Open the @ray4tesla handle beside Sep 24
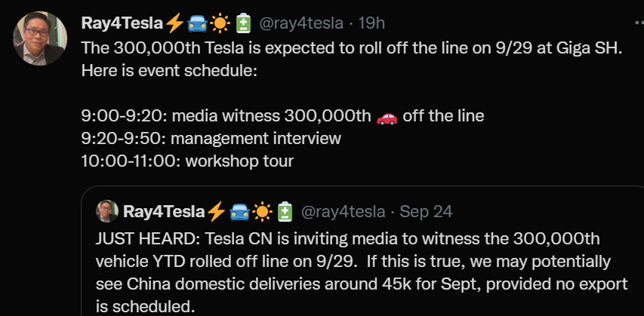 [345, 211]
